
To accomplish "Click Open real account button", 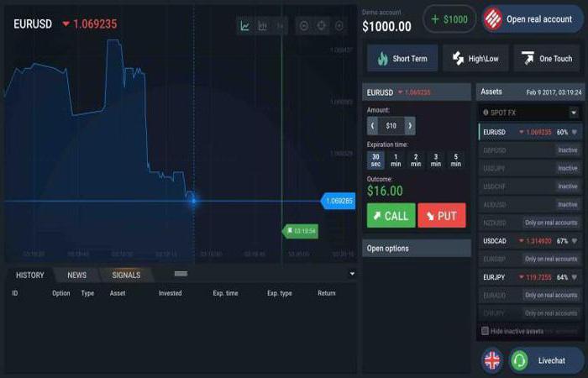I will click(533, 18).
